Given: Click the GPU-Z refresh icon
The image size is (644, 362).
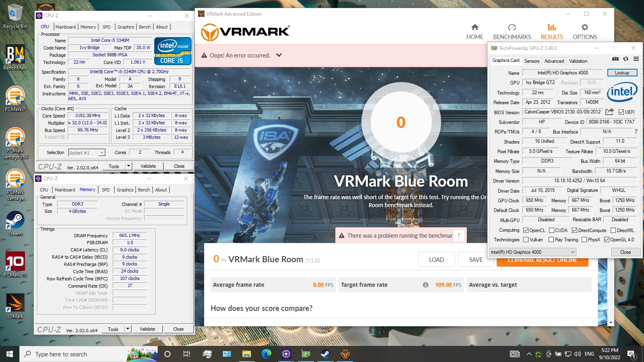Looking at the screenshot, I should pyautogui.click(x=625, y=59).
